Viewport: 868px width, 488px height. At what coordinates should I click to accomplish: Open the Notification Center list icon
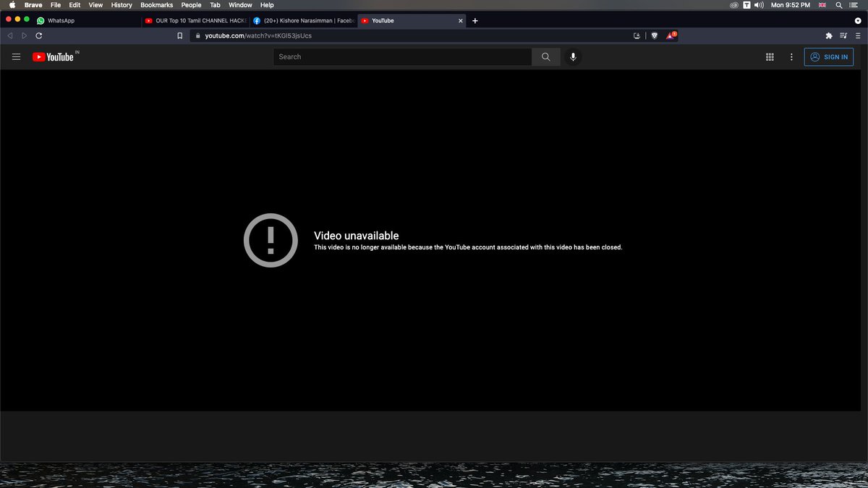[855, 5]
